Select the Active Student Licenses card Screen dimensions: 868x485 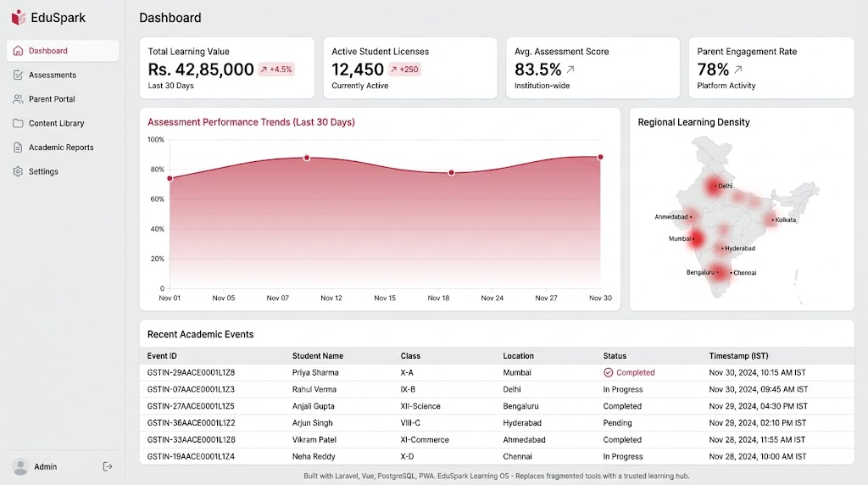[x=410, y=68]
